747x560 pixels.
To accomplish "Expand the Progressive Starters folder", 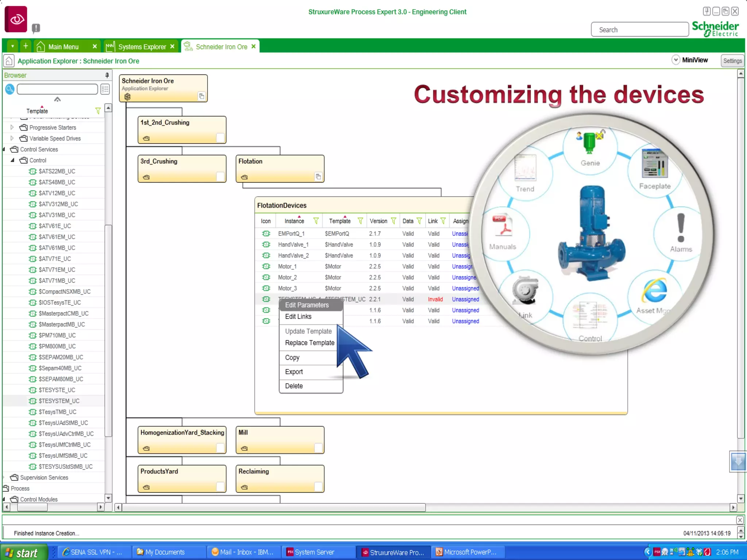I will (x=12, y=127).
